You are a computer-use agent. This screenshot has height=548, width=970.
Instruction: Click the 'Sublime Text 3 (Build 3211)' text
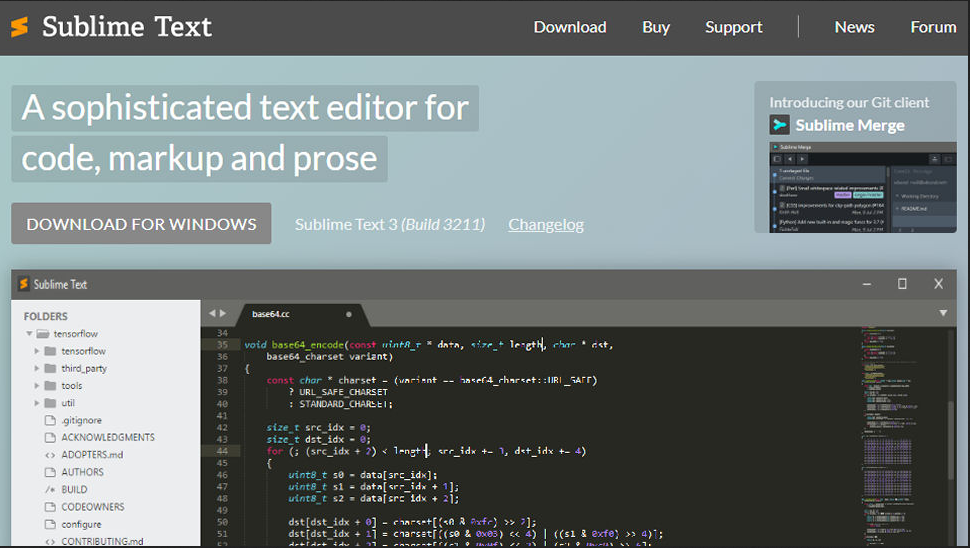tap(390, 225)
